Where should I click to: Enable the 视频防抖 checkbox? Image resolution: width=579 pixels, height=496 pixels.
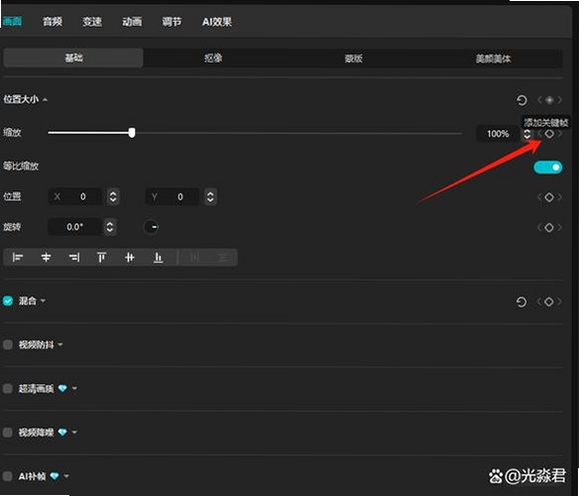click(8, 345)
